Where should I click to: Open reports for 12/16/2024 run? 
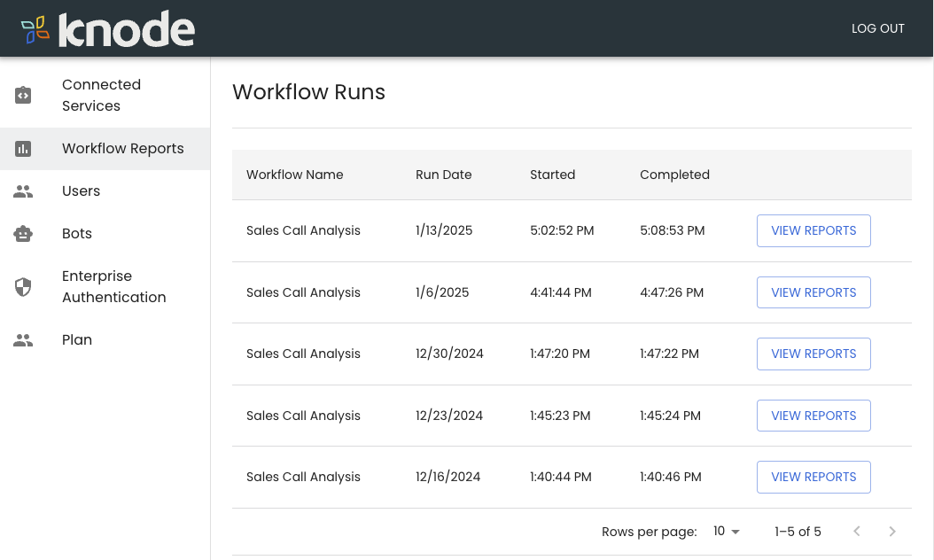click(813, 477)
